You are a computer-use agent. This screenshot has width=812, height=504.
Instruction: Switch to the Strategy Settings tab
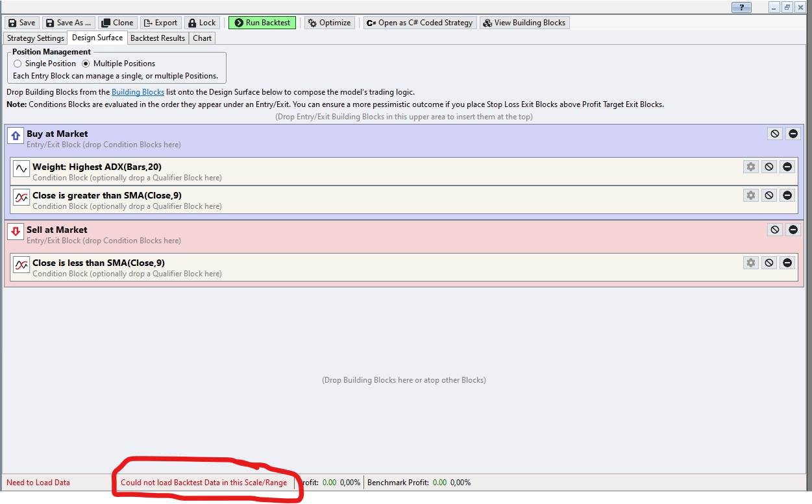click(36, 38)
